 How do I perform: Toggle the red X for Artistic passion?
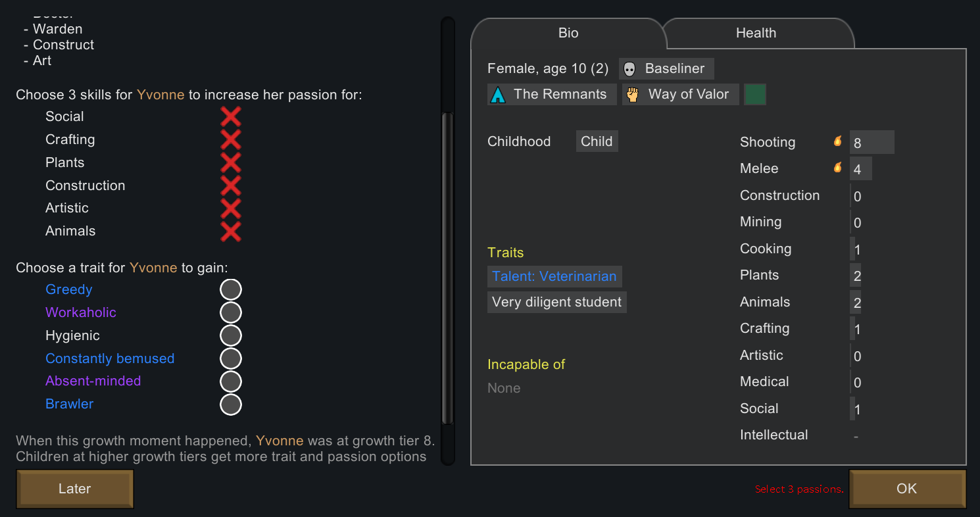(230, 209)
